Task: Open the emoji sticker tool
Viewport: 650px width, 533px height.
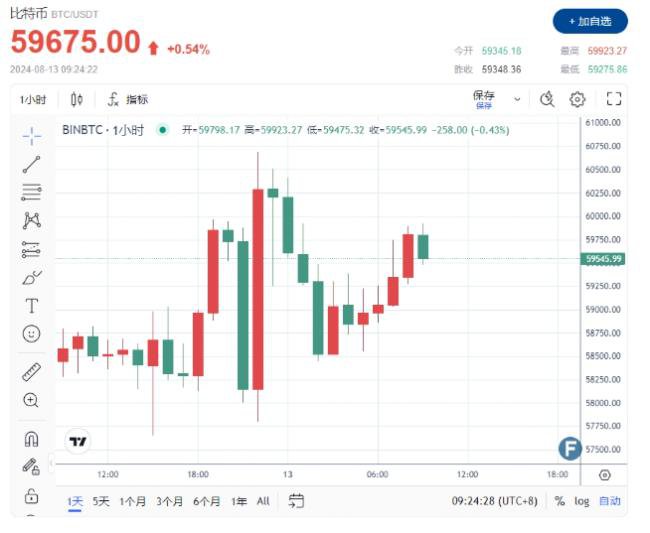Action: [32, 334]
